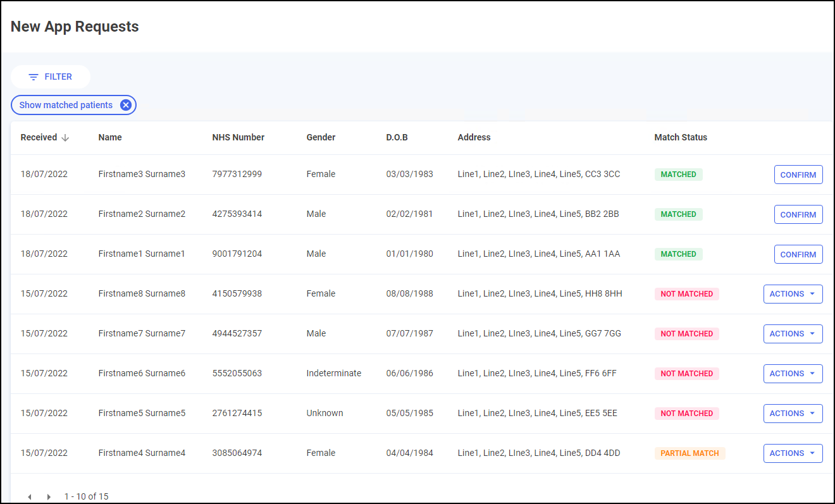The width and height of the screenshot is (835, 504).
Task: Click the NOT MATCHED badge for Firstname8 Surname8
Action: coord(686,294)
